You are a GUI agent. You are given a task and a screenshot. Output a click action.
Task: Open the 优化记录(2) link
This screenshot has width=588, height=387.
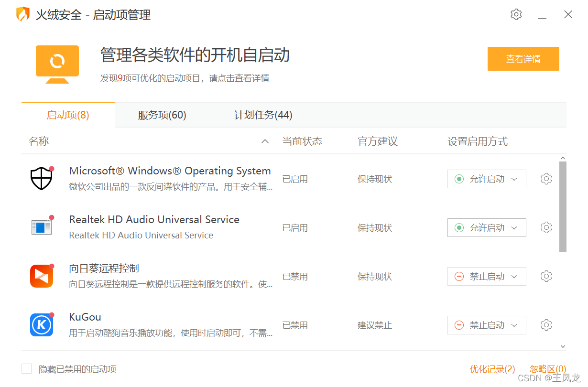tap(492, 369)
